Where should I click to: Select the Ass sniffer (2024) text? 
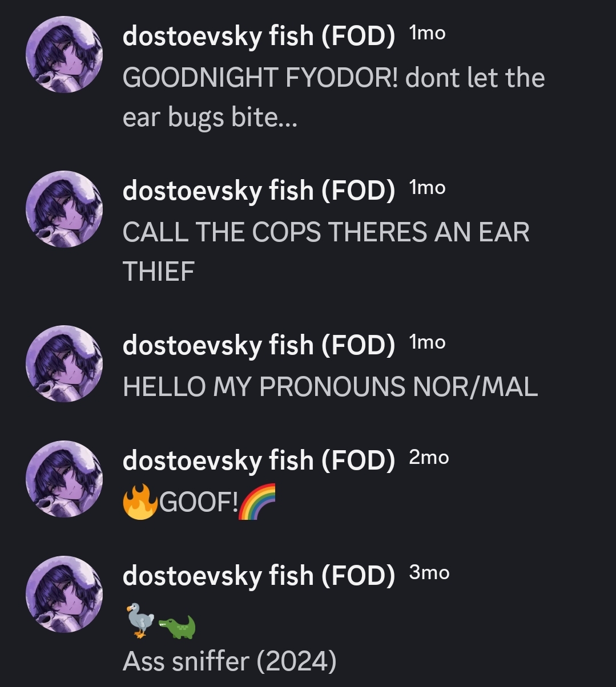[230, 662]
